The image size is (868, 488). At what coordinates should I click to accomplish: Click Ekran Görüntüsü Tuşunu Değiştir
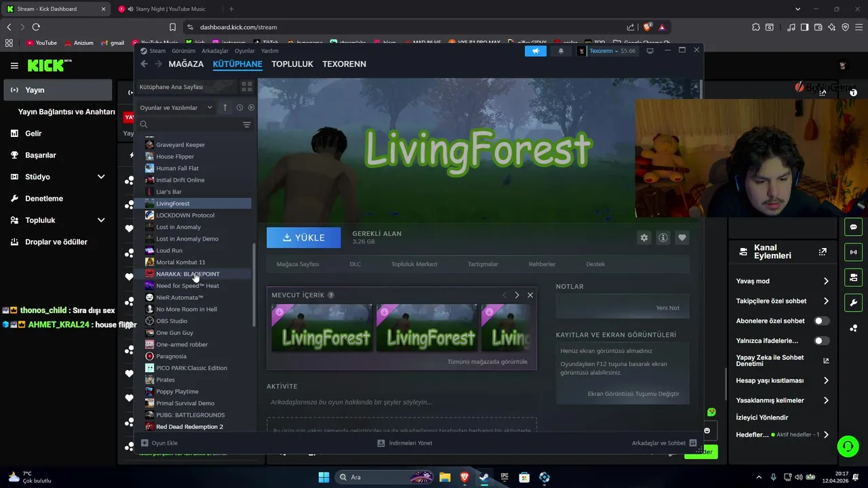(633, 394)
